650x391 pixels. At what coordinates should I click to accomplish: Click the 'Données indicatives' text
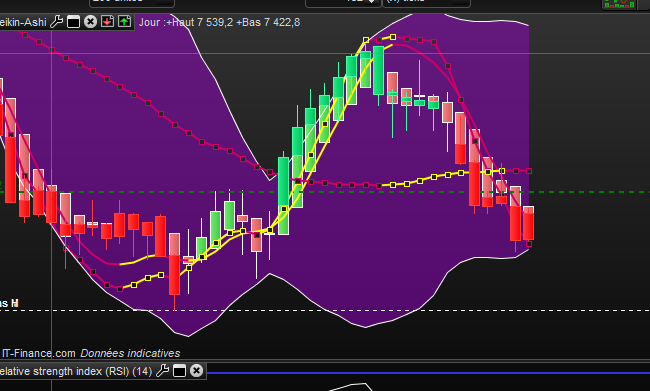pos(130,353)
